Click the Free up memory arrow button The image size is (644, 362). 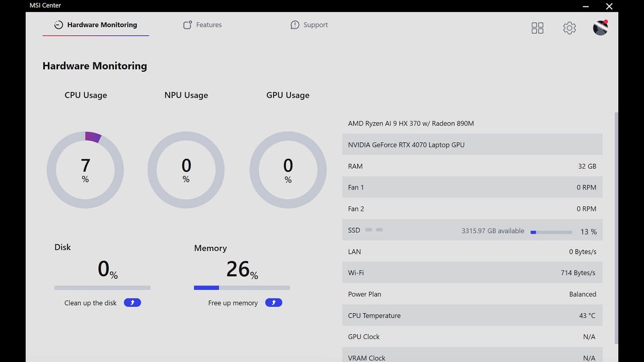274,303
